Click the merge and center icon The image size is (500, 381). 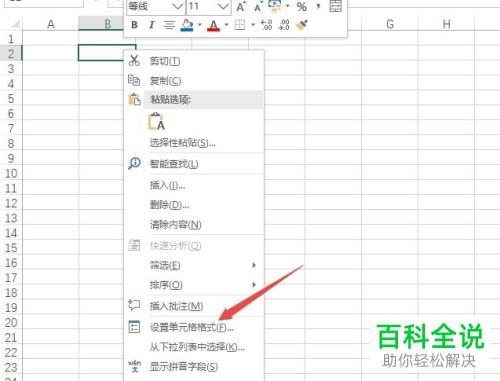pos(335,6)
